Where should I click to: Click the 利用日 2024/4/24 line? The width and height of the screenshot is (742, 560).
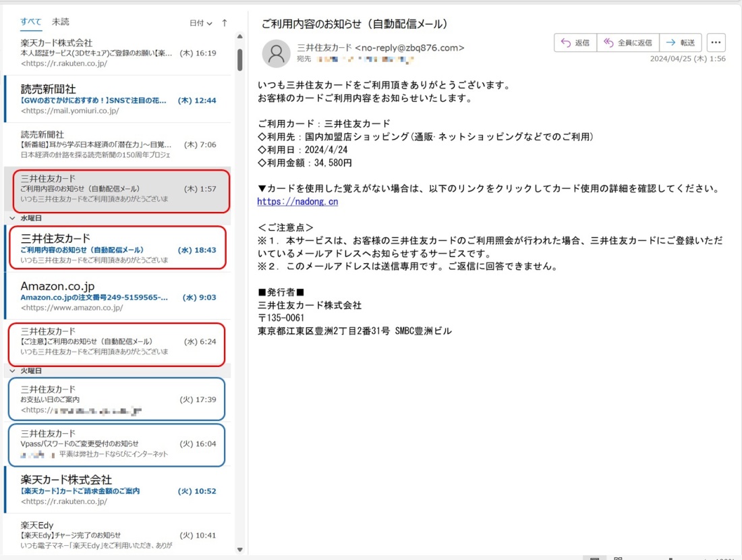click(x=303, y=150)
